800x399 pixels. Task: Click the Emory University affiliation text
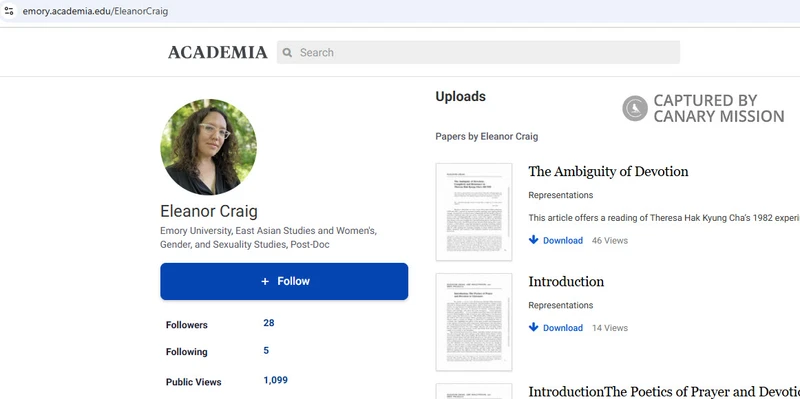click(268, 238)
